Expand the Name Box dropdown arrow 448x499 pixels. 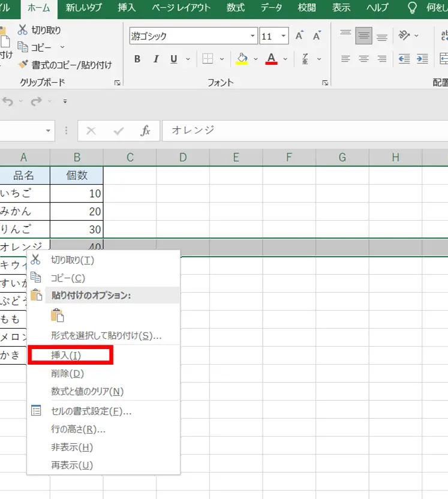click(49, 131)
